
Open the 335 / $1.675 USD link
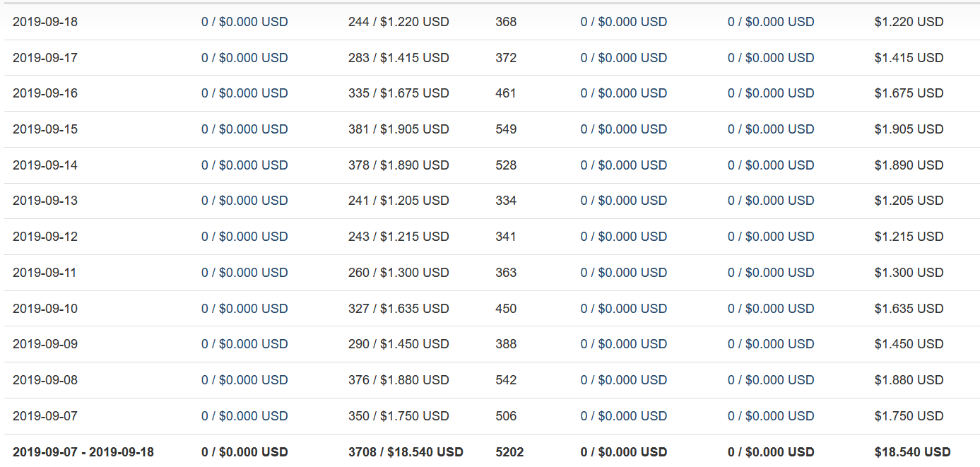[x=399, y=93]
